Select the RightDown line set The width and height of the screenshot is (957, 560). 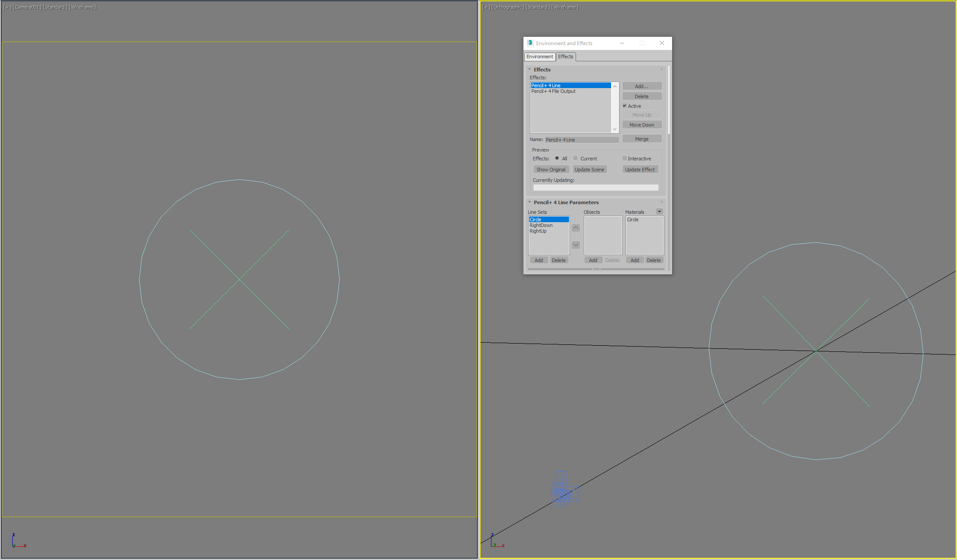click(x=541, y=225)
